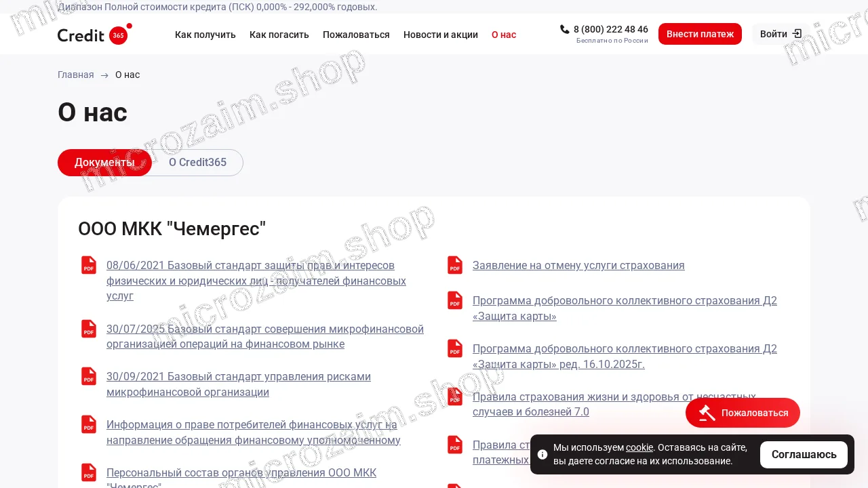Viewport: 868px width, 488px height.
Task: Open 08/06/2021 Базовый стандарт защиты прав document
Action: point(256,281)
